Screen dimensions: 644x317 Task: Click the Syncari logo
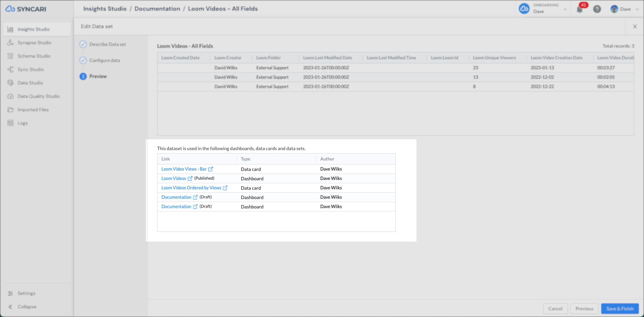[x=26, y=9]
